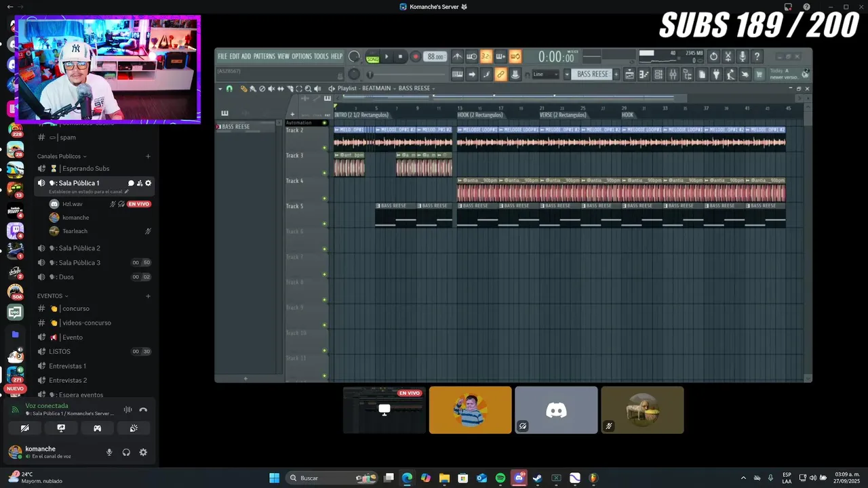This screenshot has height=488, width=868.
Task: Open the Mixer view button
Action: tap(673, 75)
